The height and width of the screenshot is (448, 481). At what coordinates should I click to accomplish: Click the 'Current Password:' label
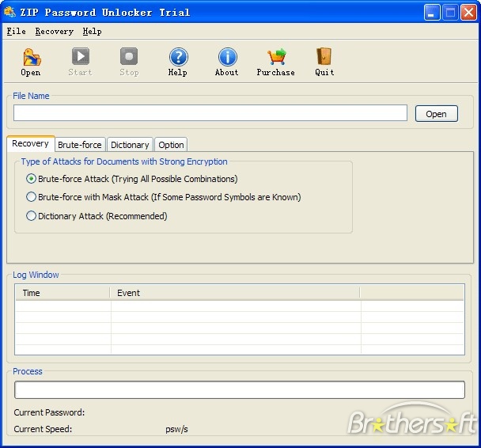(49, 412)
